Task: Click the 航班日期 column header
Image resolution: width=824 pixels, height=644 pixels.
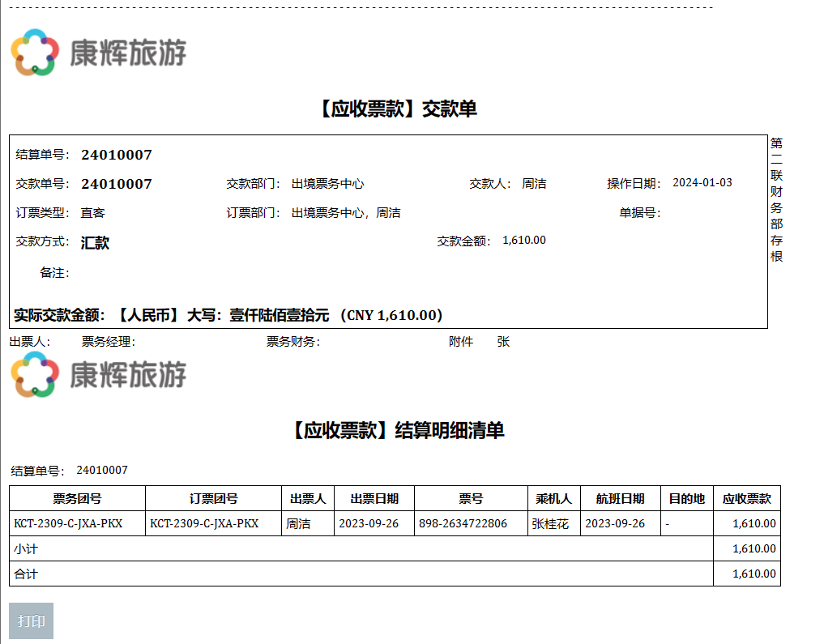Action: 620,499
